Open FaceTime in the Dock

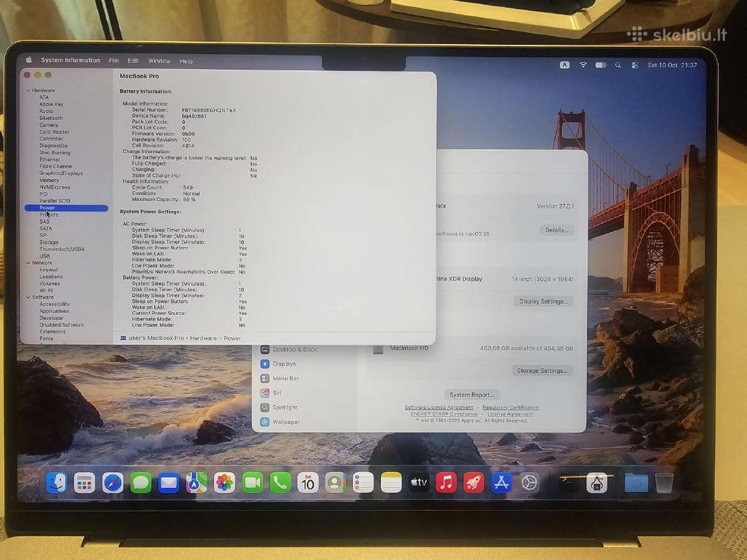click(252, 482)
